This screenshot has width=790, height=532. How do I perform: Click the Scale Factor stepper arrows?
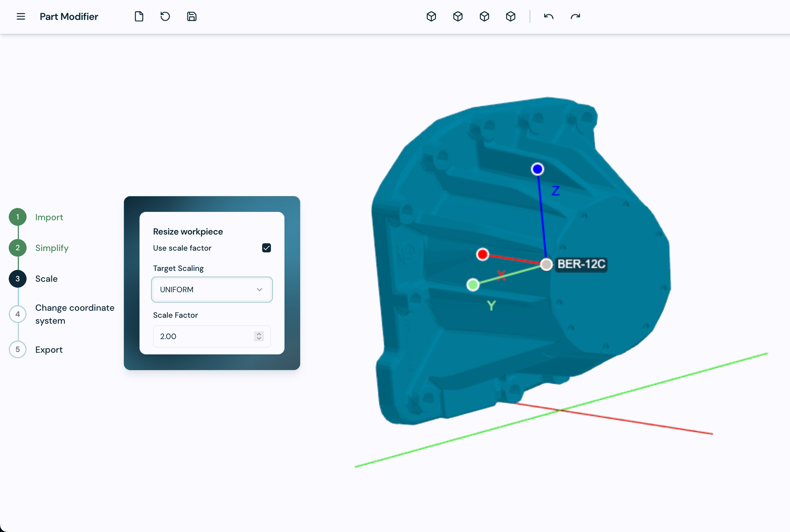[x=259, y=336]
